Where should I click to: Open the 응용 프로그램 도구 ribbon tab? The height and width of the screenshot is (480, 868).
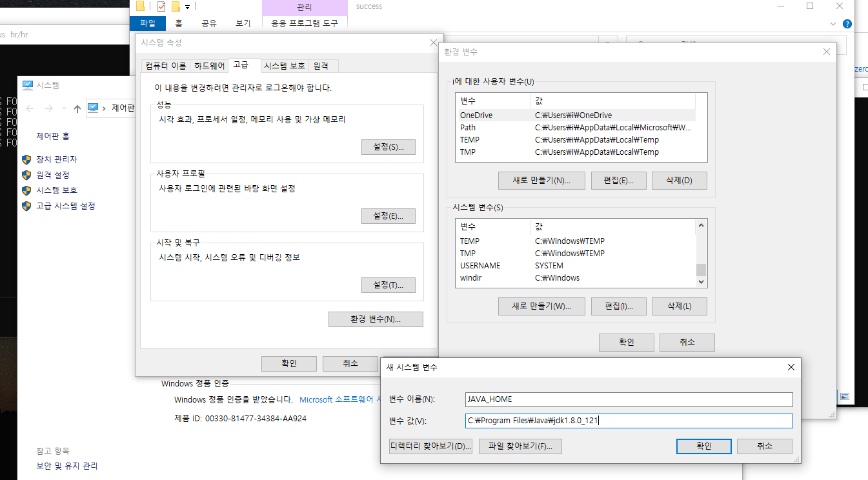coord(305,23)
